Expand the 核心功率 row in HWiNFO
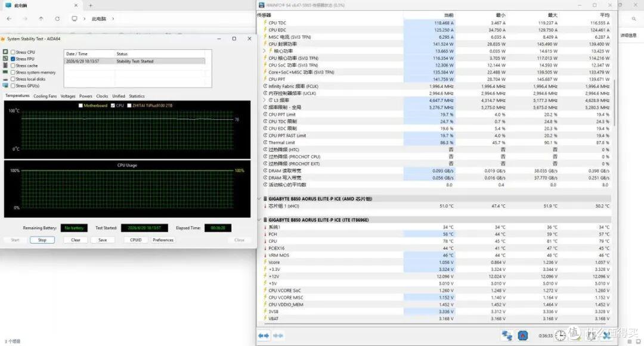644x346 pixels. point(264,51)
